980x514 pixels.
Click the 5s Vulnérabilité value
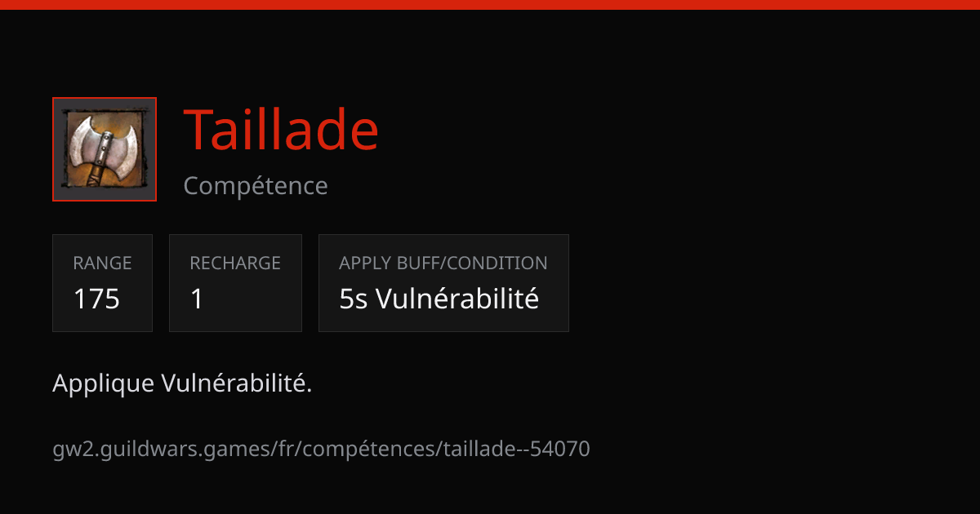(439, 299)
